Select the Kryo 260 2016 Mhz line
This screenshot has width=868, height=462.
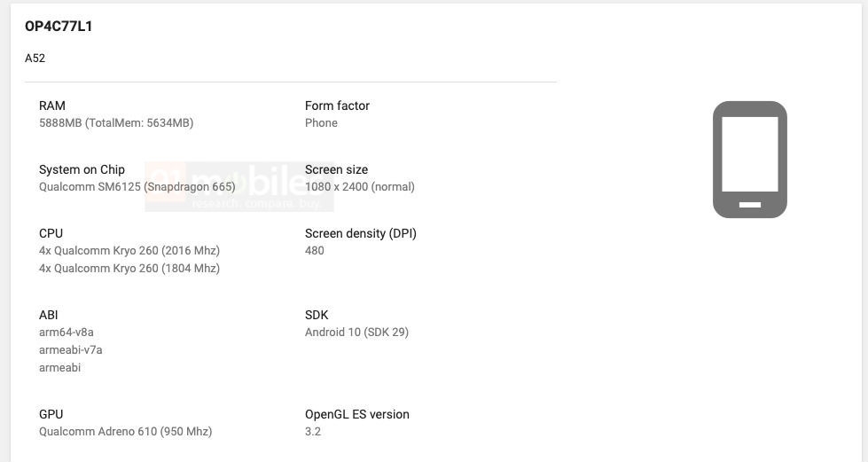tap(129, 251)
